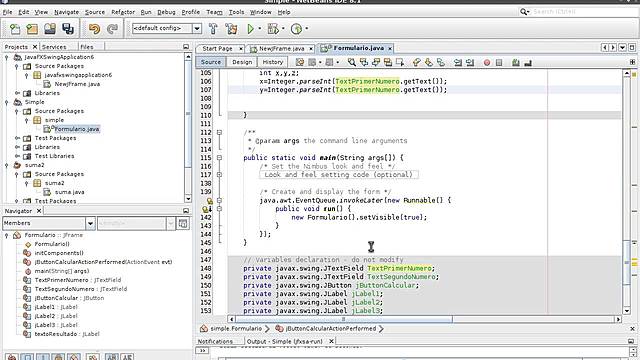
Task: Click the Shift Line Right editor icon
Action: tap(470, 62)
